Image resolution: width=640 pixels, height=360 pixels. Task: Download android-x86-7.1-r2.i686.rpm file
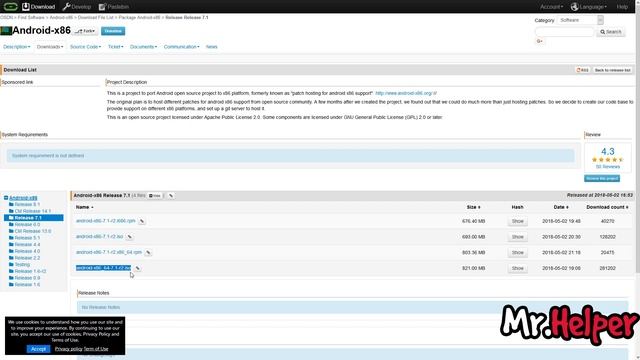click(x=105, y=221)
